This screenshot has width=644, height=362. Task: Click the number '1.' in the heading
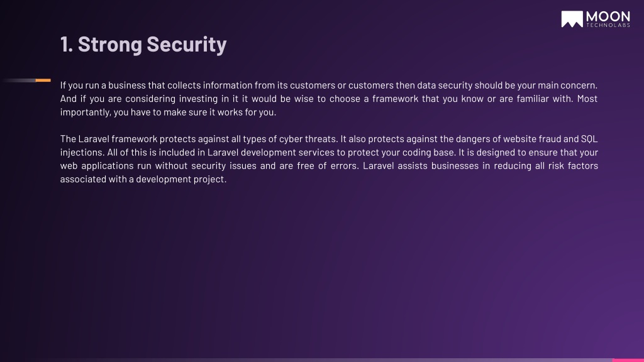(67, 45)
